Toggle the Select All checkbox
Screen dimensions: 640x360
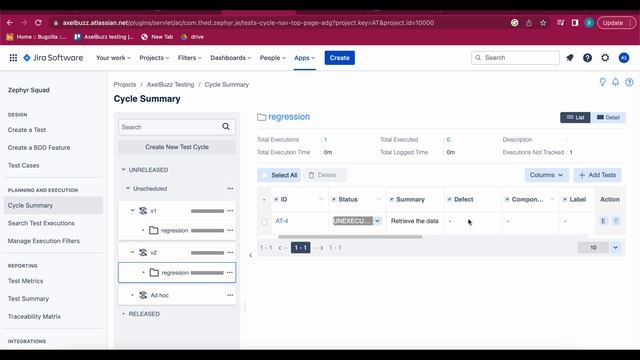tap(264, 175)
